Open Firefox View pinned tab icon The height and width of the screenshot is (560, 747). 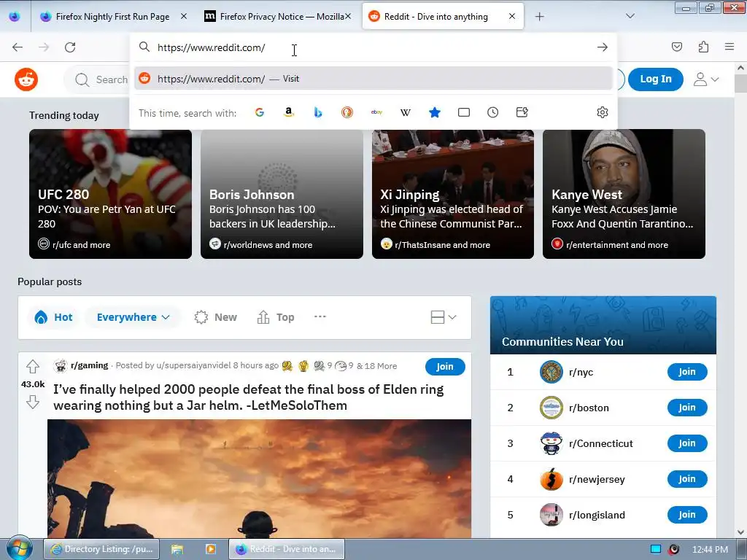(15, 16)
